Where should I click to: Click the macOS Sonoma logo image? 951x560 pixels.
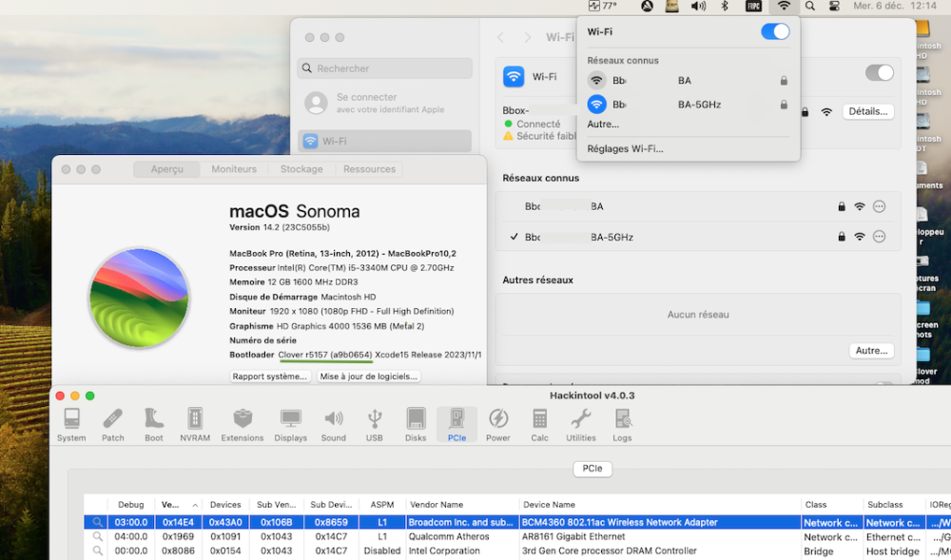139,297
